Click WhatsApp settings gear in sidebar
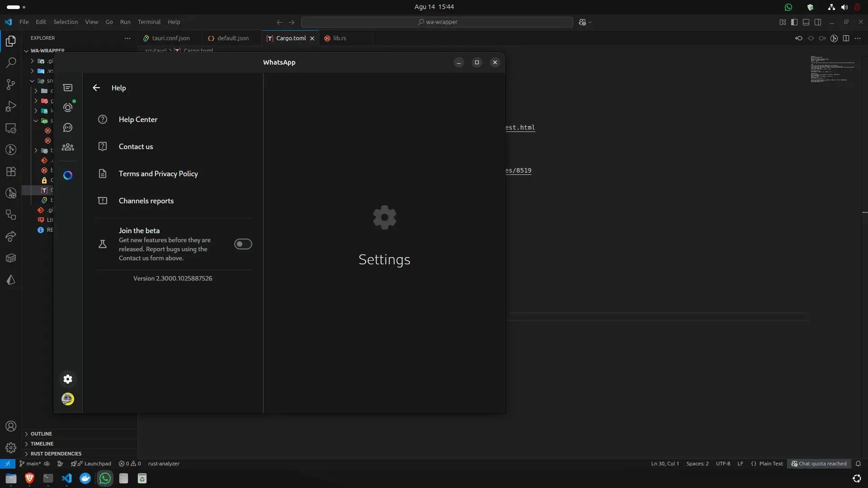The image size is (868, 488). (68, 379)
